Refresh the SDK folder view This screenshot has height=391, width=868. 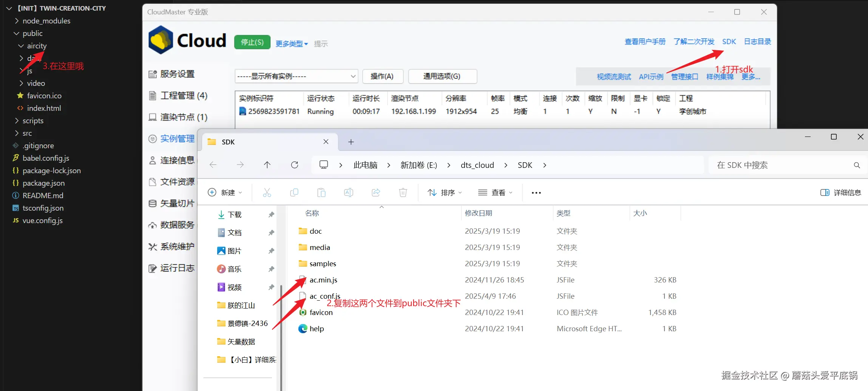295,165
